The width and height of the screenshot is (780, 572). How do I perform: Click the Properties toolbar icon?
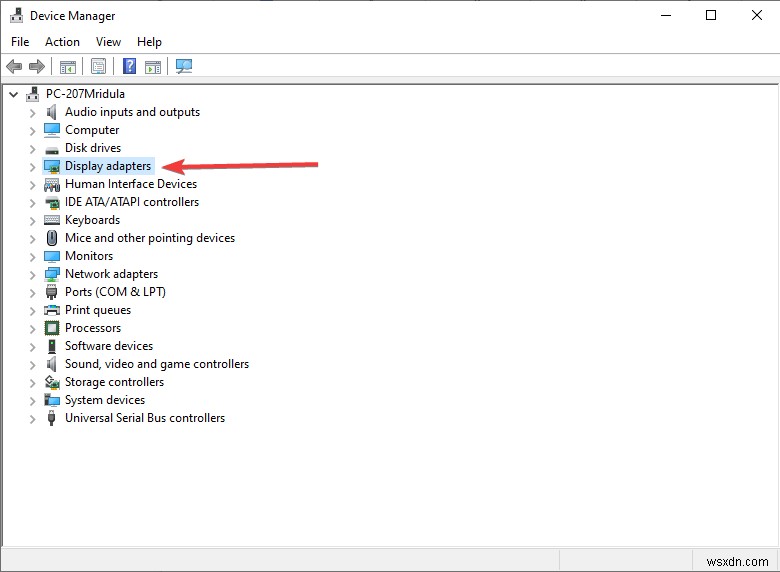98,66
